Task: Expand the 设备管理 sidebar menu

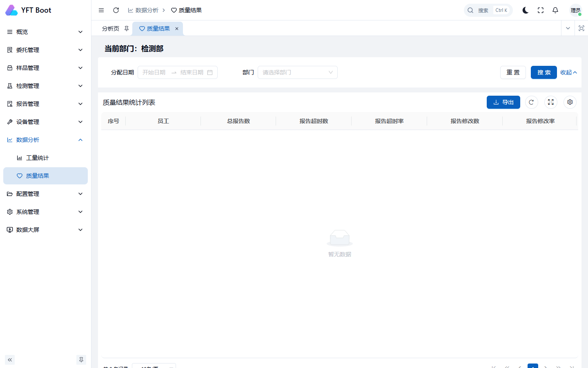Action: click(45, 122)
